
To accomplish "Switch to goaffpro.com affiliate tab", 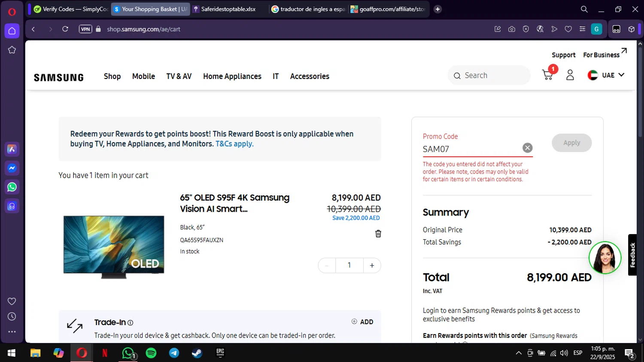I will [387, 9].
